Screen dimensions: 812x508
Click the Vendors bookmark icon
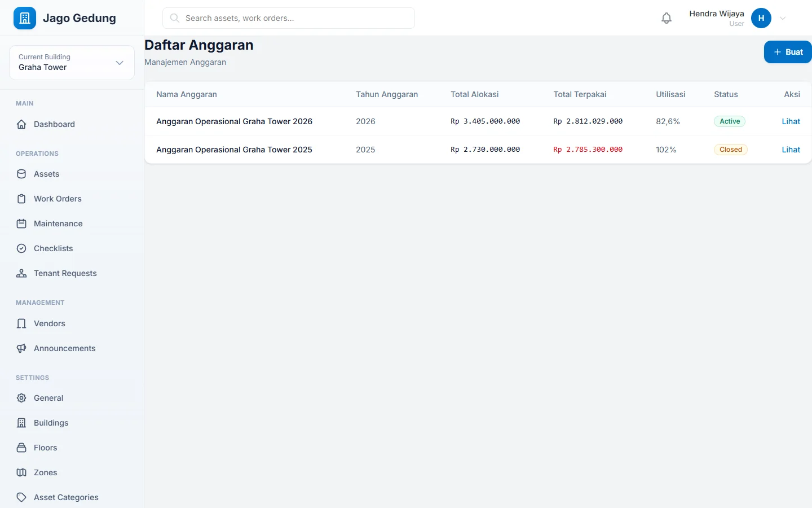(21, 323)
